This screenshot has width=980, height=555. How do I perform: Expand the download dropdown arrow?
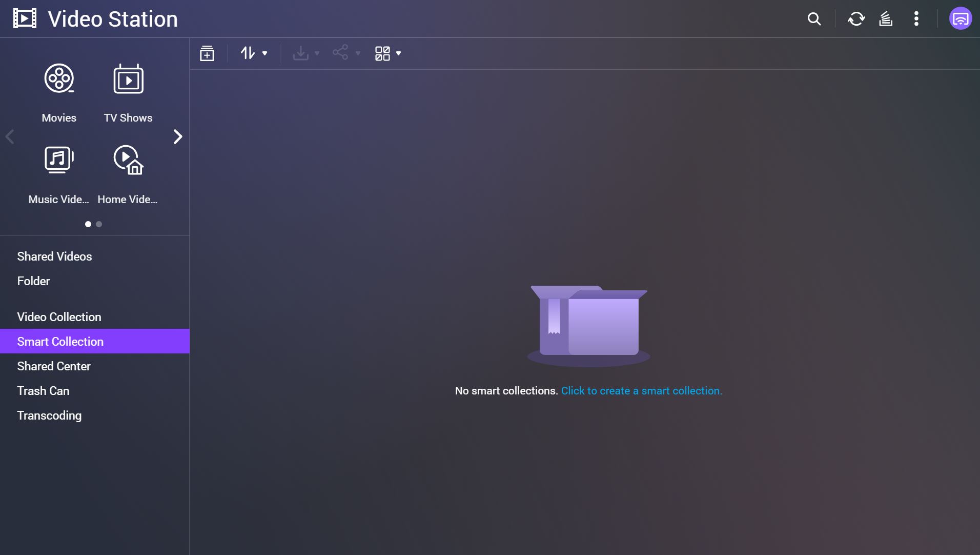[317, 53]
